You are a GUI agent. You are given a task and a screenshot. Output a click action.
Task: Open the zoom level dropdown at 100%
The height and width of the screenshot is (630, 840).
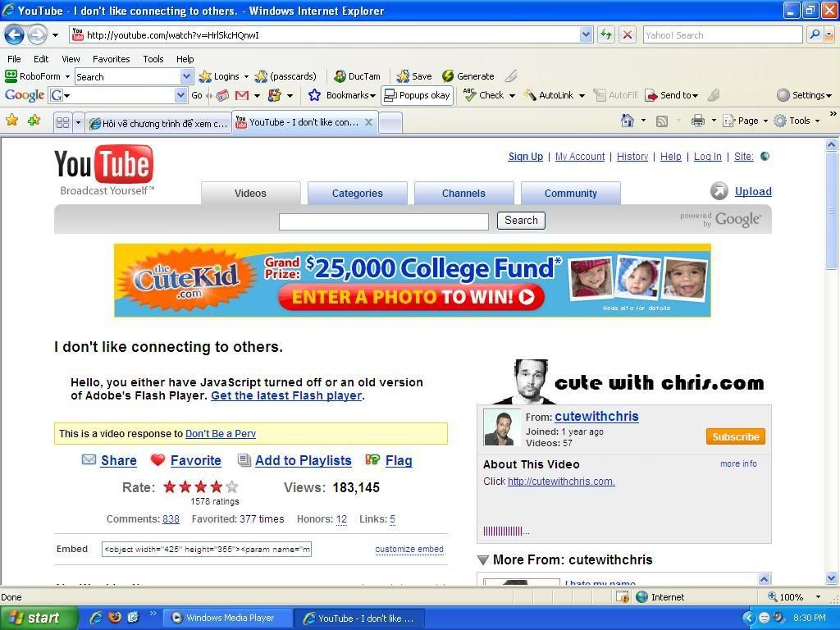818,597
